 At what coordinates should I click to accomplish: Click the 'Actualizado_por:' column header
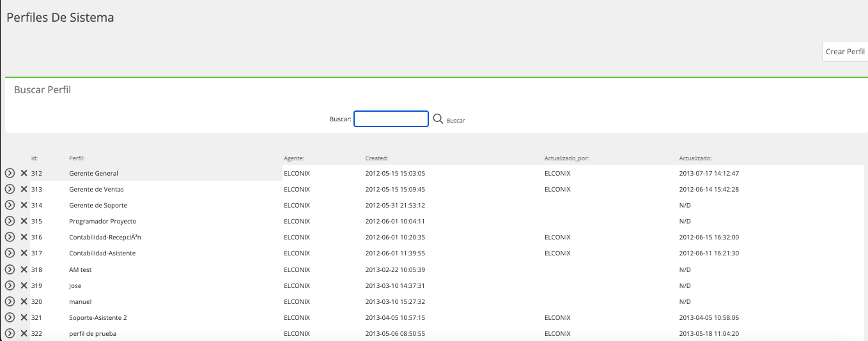[566, 158]
